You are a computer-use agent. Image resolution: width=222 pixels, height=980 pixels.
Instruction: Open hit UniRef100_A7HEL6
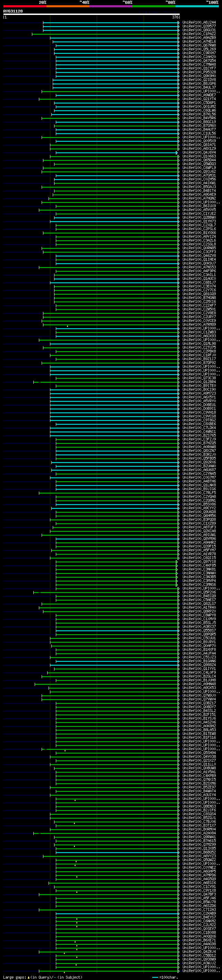tap(199, 41)
